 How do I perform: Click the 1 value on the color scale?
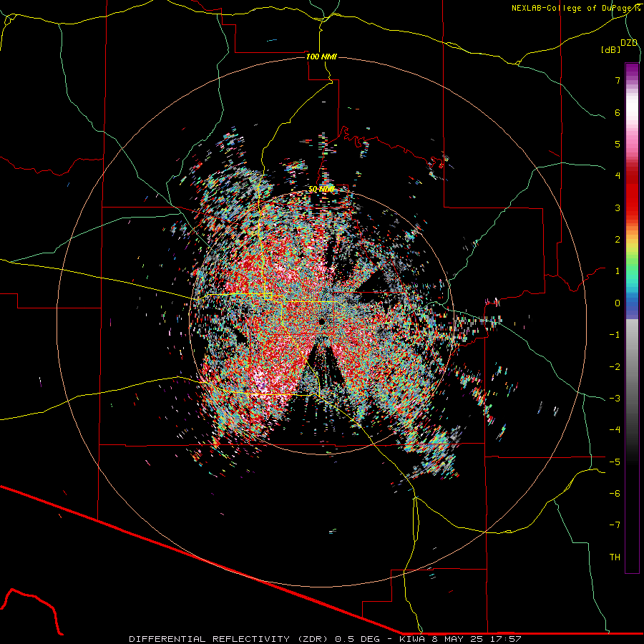coord(618,271)
